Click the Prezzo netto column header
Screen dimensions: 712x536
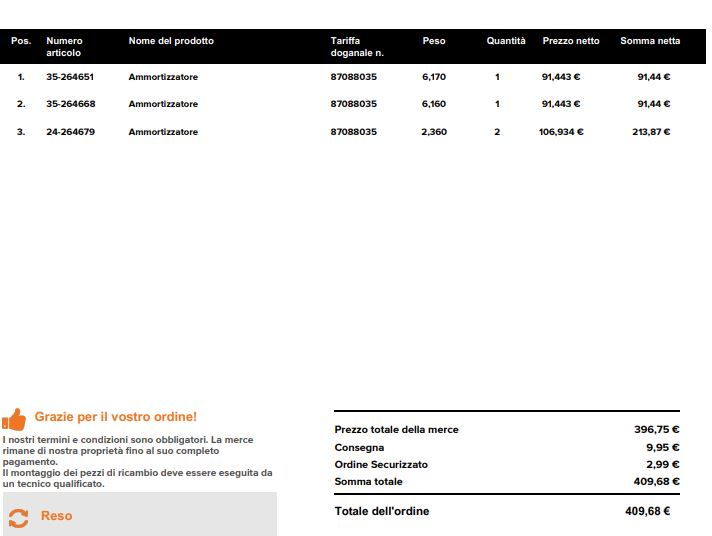click(571, 41)
